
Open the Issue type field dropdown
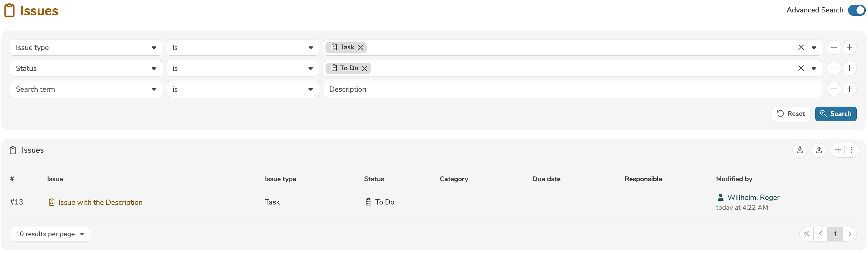86,48
